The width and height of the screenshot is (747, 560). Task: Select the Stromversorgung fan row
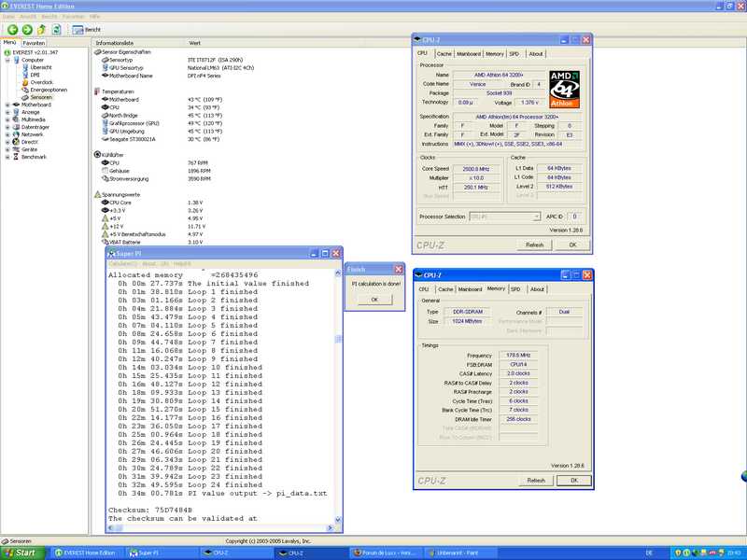125,179
